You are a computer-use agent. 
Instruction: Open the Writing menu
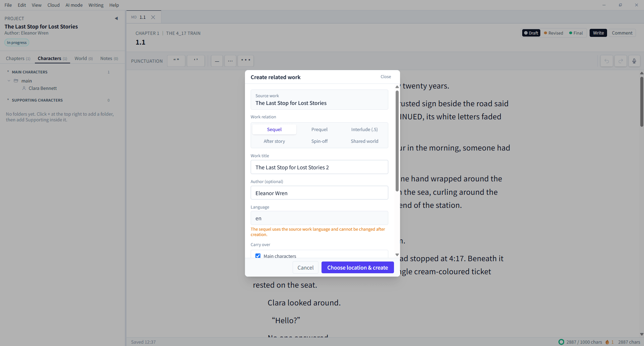click(96, 5)
